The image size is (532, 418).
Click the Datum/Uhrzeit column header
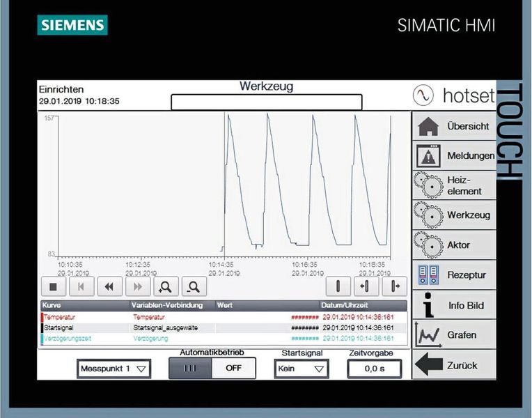363,305
